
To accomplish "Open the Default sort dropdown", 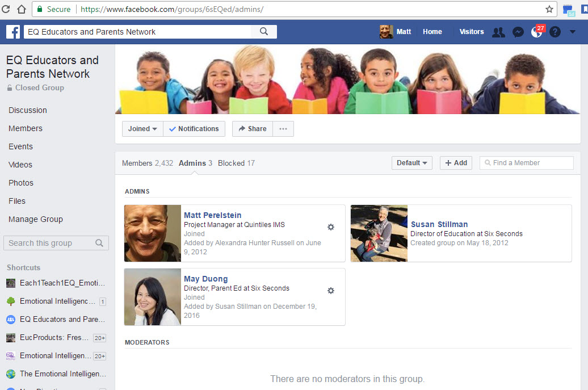I will (411, 163).
